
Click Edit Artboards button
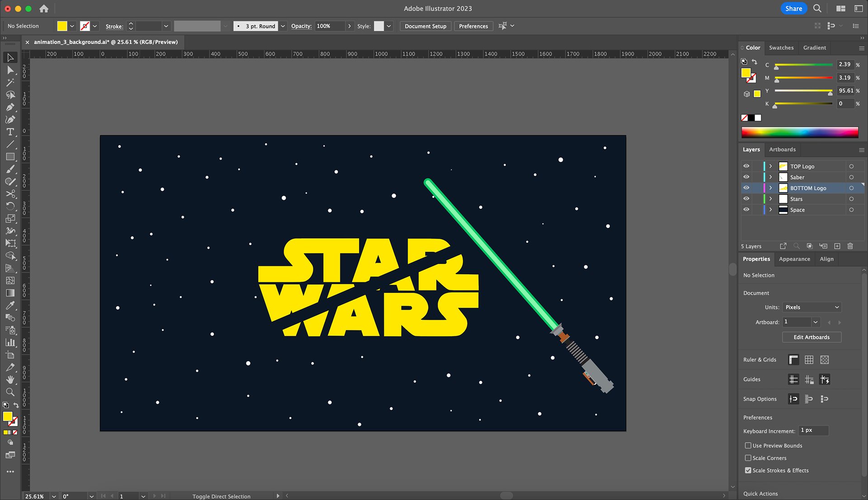(x=811, y=337)
